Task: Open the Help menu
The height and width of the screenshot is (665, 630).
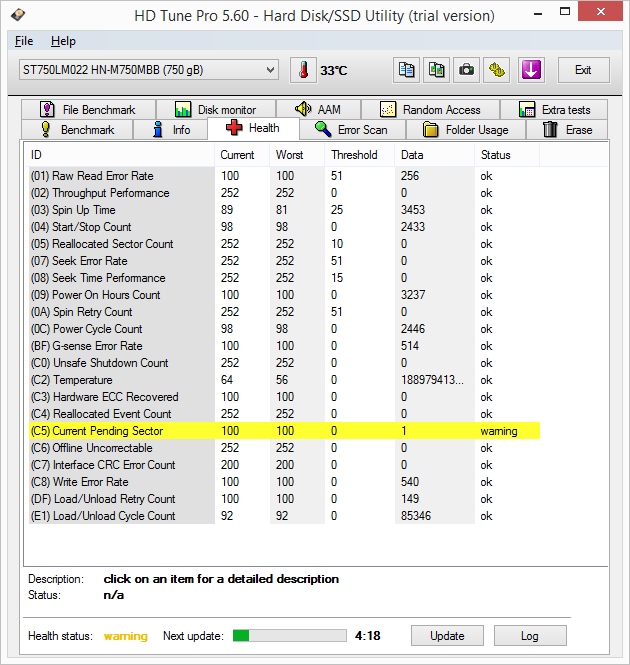Action: point(63,41)
